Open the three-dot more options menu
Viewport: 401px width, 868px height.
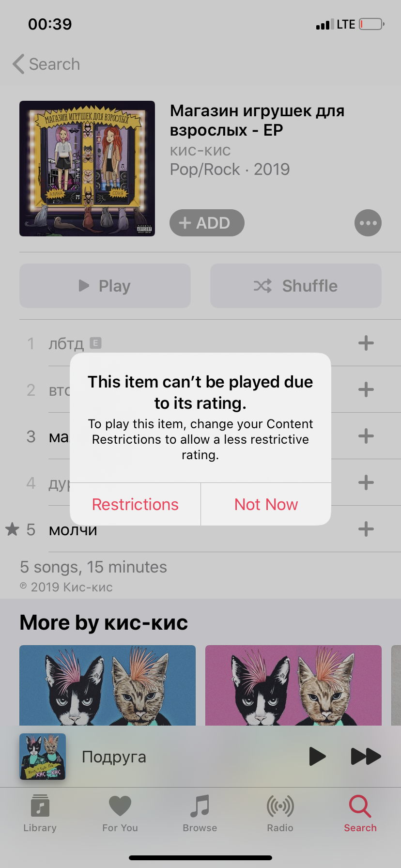368,223
